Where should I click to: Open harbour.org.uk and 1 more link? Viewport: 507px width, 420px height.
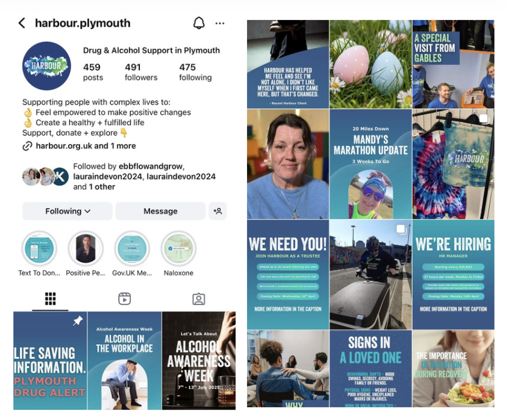tap(86, 146)
